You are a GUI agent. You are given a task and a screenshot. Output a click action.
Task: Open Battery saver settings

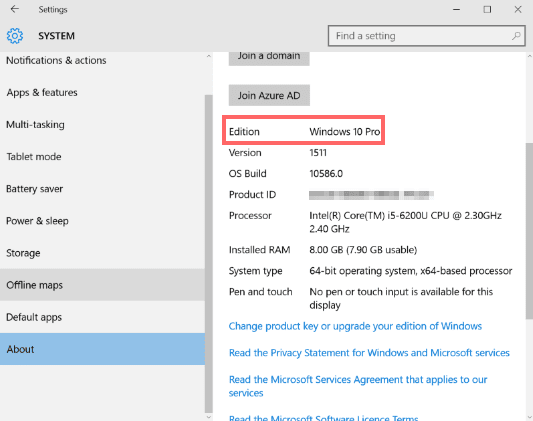coord(102,189)
